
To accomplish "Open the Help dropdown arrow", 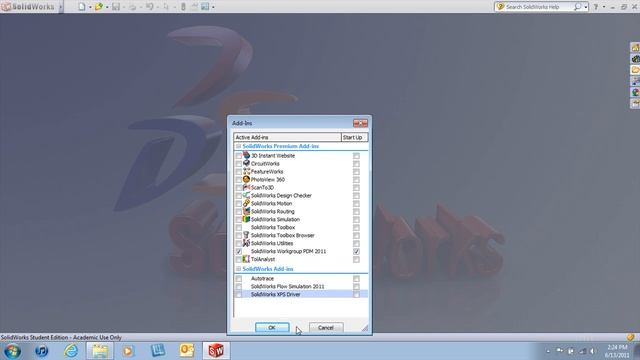I will pos(604,7).
